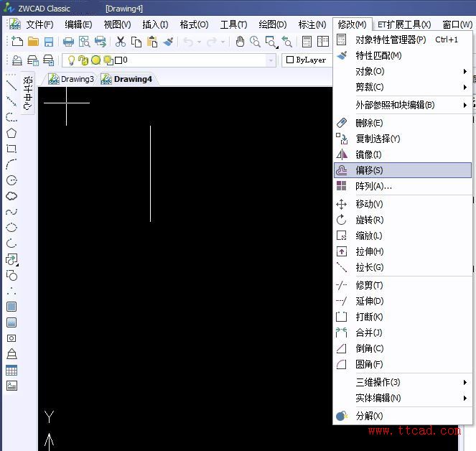Screen dimensions: 476x451
Task: Choose 延伸(D) extend menu item
Action: 403,301
